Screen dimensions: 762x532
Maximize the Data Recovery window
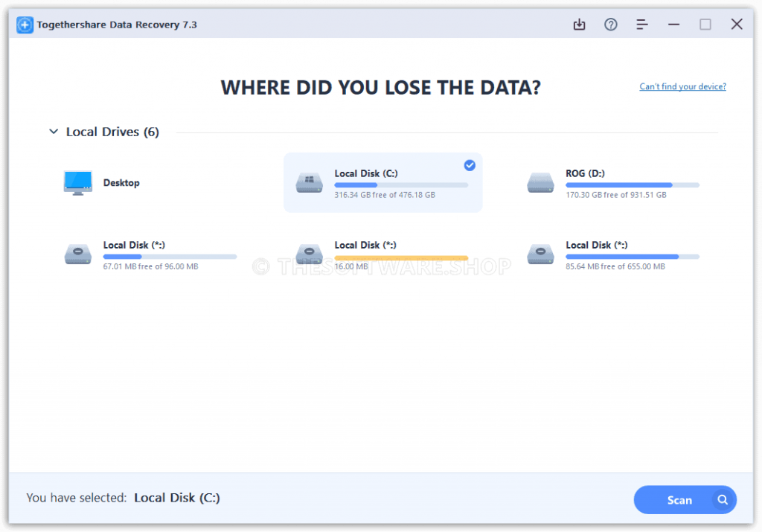click(x=705, y=25)
